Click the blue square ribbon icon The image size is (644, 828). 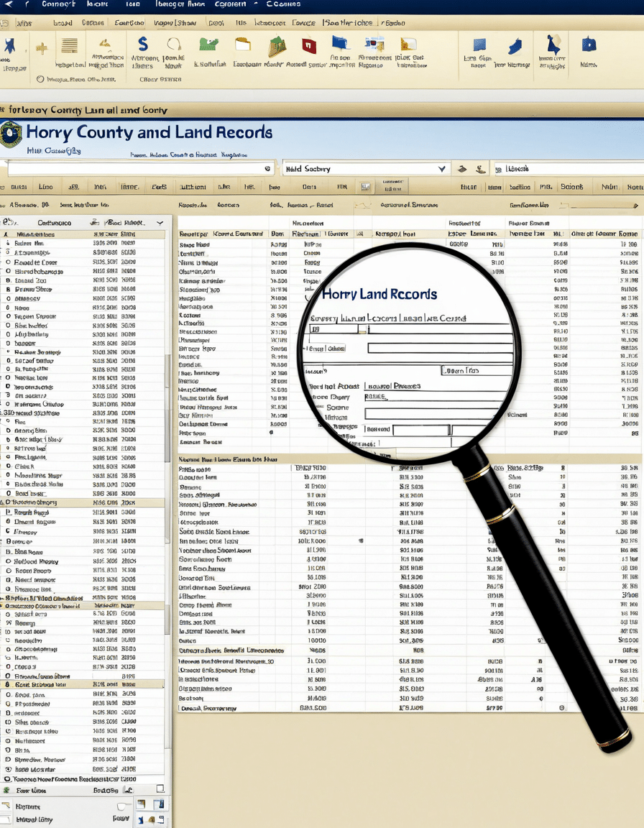(x=479, y=45)
